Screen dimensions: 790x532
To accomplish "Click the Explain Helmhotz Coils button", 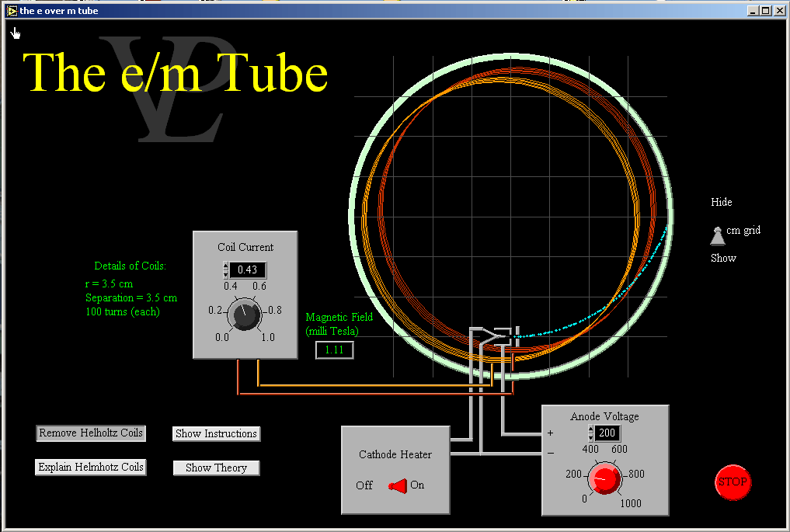I will pyautogui.click(x=91, y=468).
